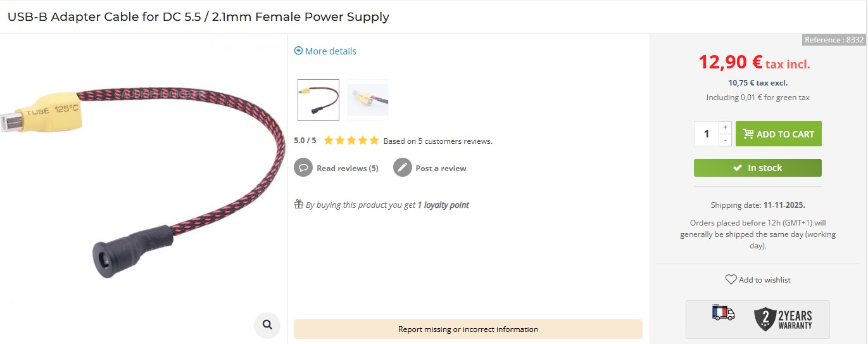Click Post a review link
This screenshot has height=344, width=868.
click(x=441, y=169)
